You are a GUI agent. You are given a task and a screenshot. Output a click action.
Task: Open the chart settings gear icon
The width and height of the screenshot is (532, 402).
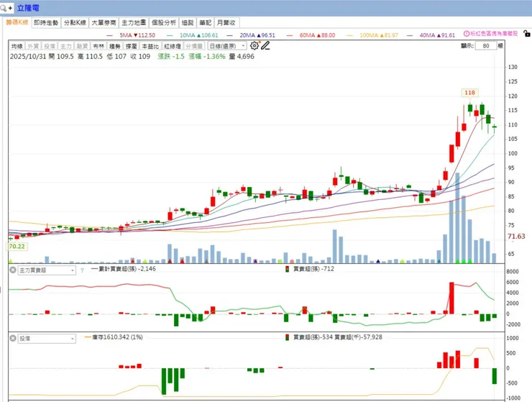click(254, 45)
